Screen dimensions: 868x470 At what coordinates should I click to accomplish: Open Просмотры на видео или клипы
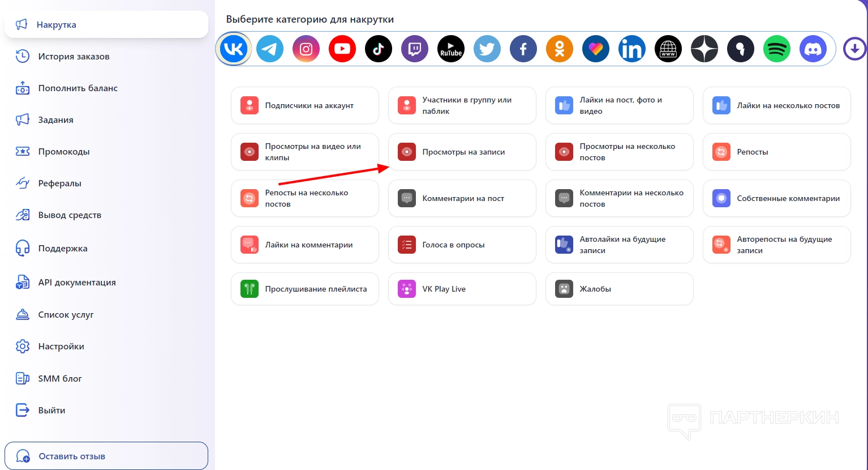(x=305, y=152)
